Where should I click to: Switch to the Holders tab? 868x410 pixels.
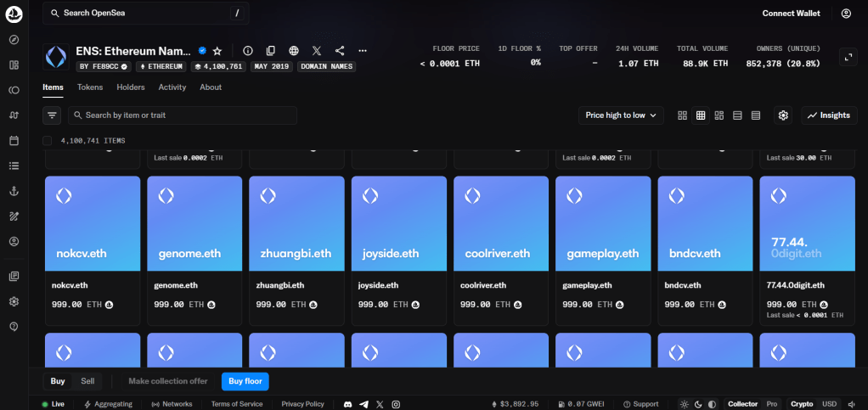click(x=131, y=87)
